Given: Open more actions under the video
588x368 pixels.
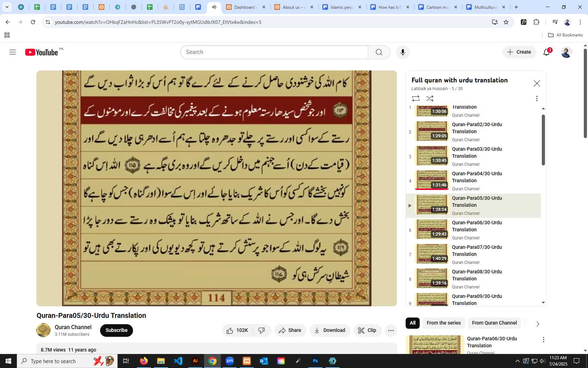Looking at the screenshot, I should [391, 330].
